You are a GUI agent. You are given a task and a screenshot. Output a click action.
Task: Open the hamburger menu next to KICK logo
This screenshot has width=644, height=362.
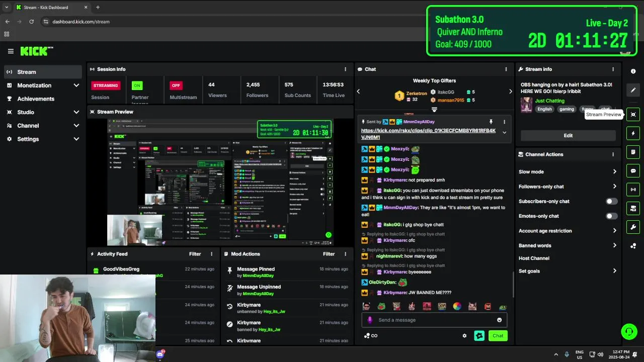tap(11, 51)
